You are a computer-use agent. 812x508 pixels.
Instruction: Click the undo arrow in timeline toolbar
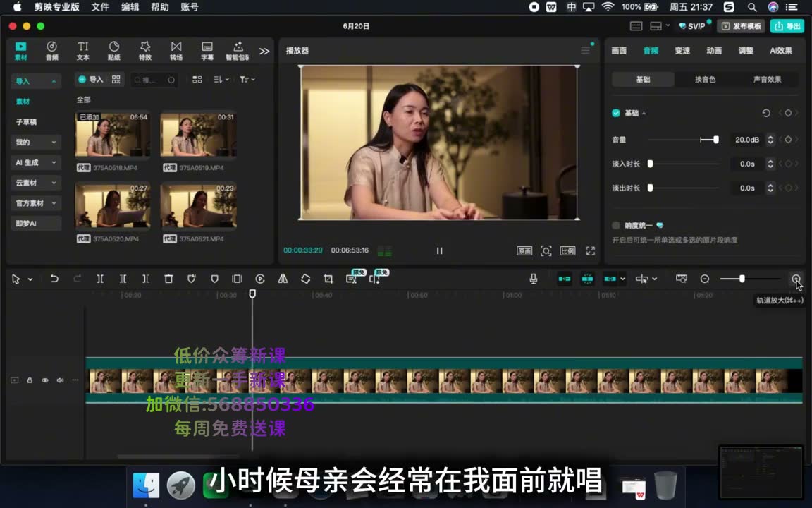click(x=54, y=279)
